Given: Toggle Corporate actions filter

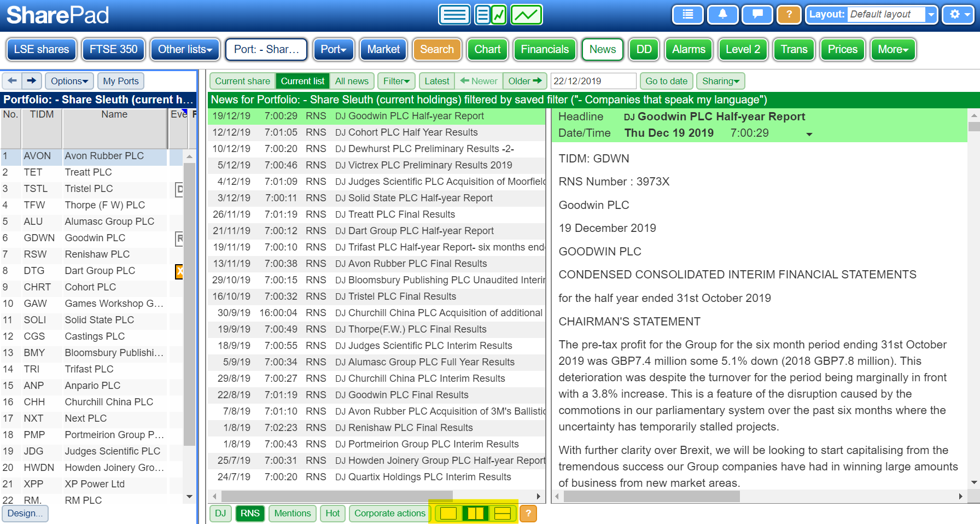Looking at the screenshot, I should [x=390, y=514].
